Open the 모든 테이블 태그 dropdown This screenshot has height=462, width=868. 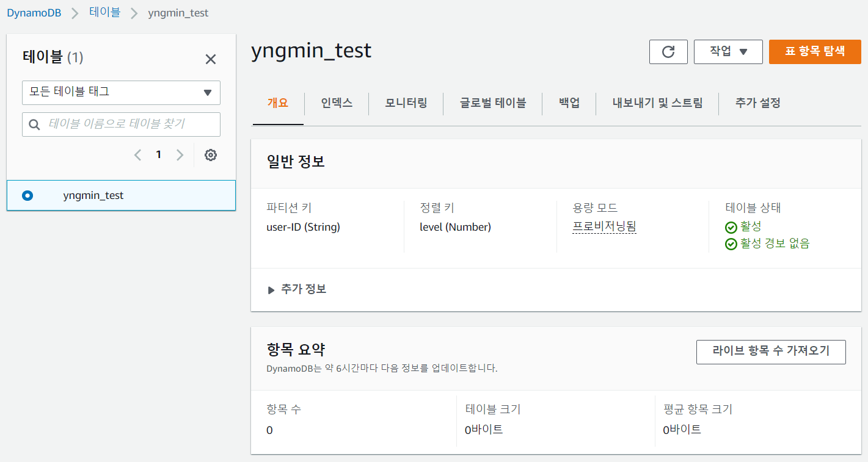[x=121, y=93]
